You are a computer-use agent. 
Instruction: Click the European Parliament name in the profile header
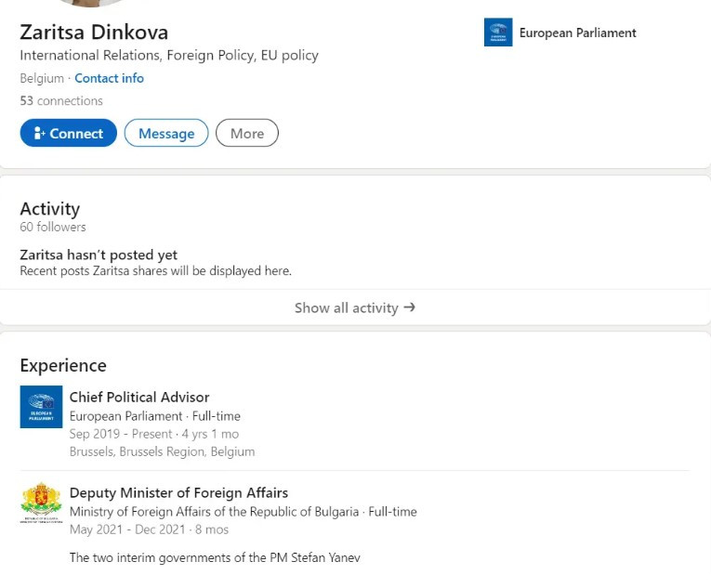click(x=577, y=33)
